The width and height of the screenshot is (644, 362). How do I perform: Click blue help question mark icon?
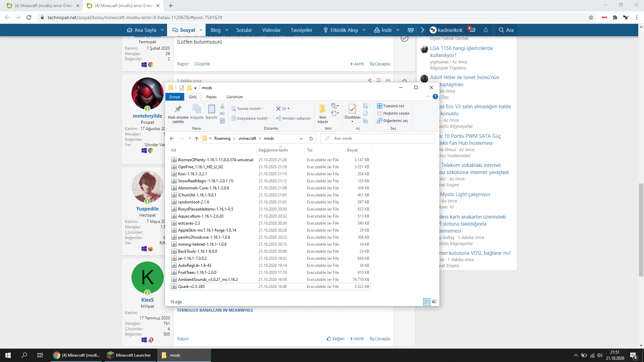[x=435, y=97]
